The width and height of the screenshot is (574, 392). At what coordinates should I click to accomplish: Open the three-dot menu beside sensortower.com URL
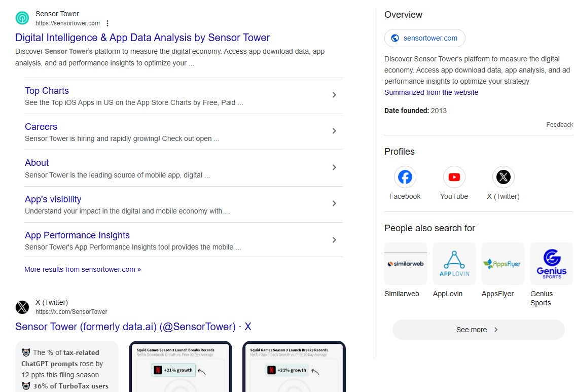tap(107, 23)
